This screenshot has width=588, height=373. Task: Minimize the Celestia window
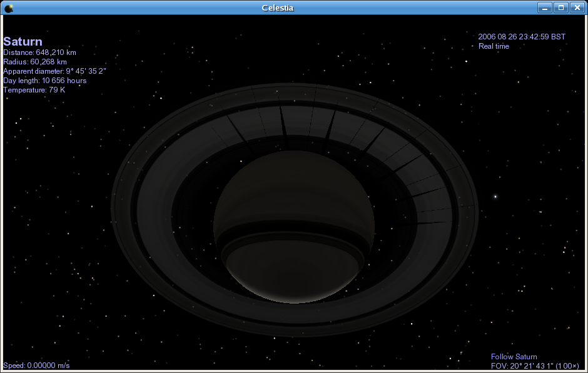(545, 7)
